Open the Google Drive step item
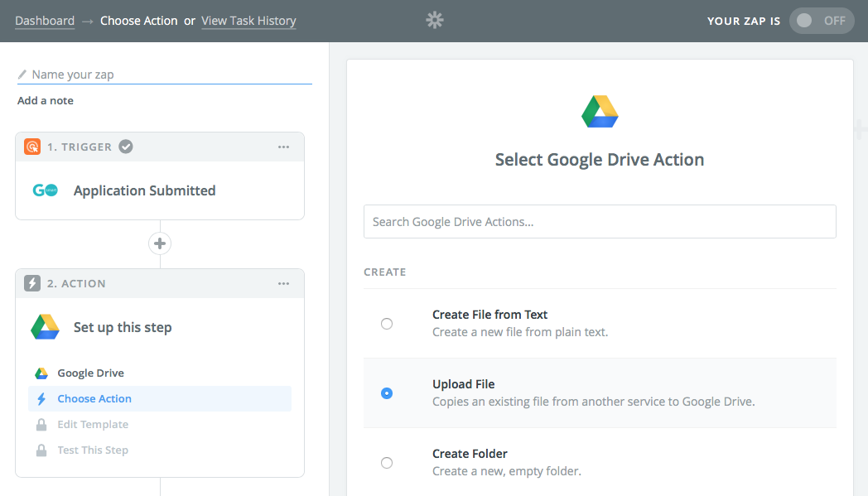The height and width of the screenshot is (496, 868). (159, 373)
